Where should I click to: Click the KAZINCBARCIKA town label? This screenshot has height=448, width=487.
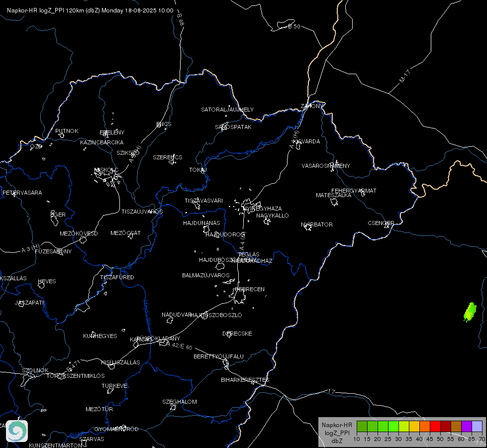pos(102,142)
